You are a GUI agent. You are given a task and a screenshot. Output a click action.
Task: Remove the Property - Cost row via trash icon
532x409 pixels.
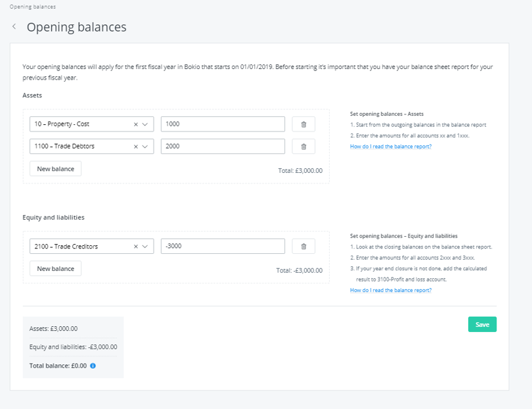303,124
